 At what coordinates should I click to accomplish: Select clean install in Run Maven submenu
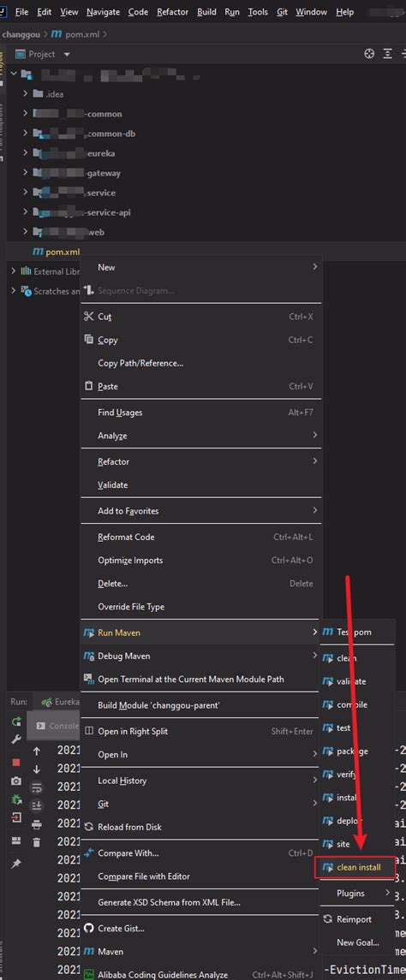(356, 868)
